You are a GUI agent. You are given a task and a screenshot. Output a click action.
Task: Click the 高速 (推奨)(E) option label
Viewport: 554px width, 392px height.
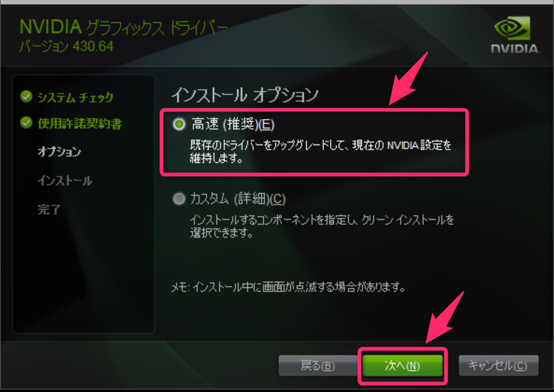[233, 124]
